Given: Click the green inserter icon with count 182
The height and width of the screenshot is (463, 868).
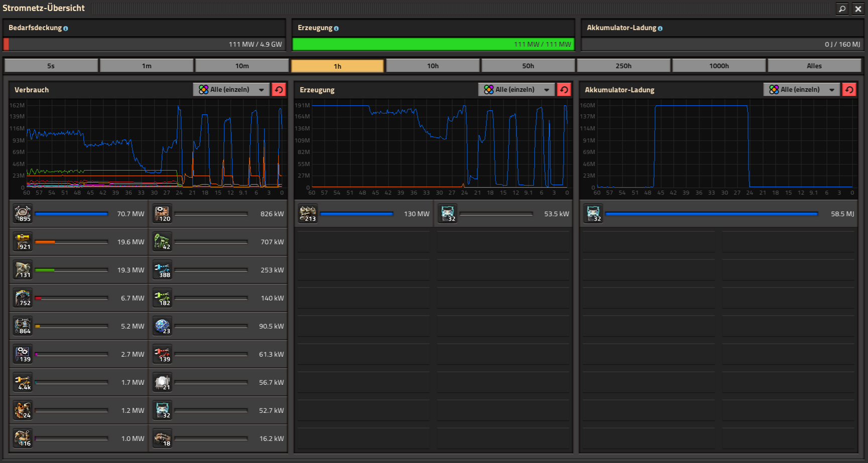Looking at the screenshot, I should [162, 298].
